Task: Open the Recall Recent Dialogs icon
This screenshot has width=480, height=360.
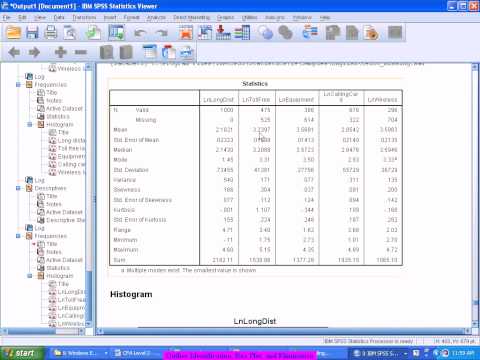Action: pyautogui.click(x=116, y=33)
